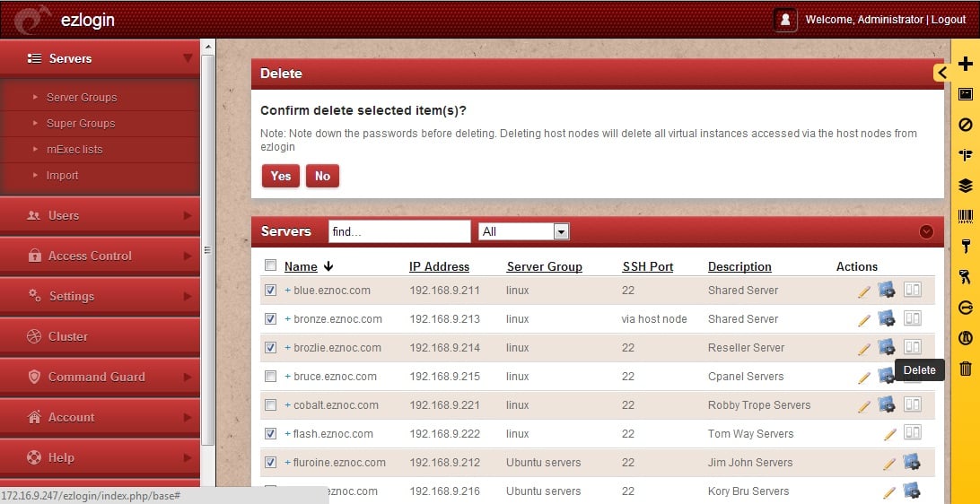This screenshot has height=504, width=980.
Task: Click monitor-gear icon for cobalt.eznoc.com
Action: coord(887,404)
